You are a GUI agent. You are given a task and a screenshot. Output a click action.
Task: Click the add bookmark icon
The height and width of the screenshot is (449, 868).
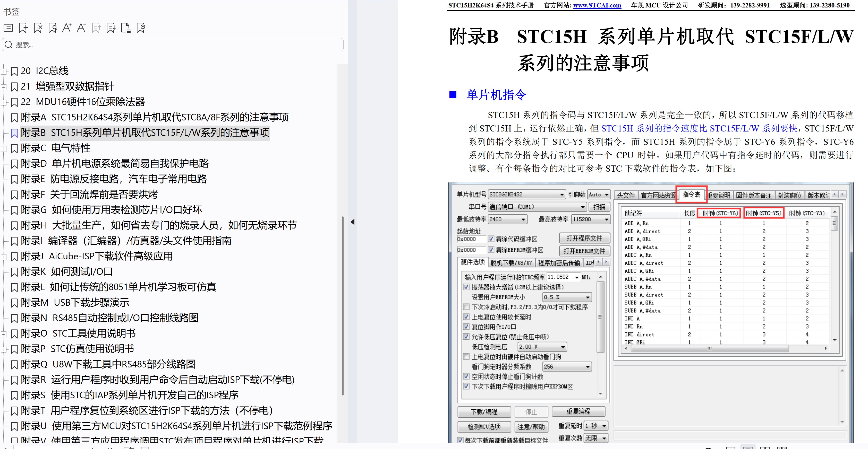click(23, 28)
